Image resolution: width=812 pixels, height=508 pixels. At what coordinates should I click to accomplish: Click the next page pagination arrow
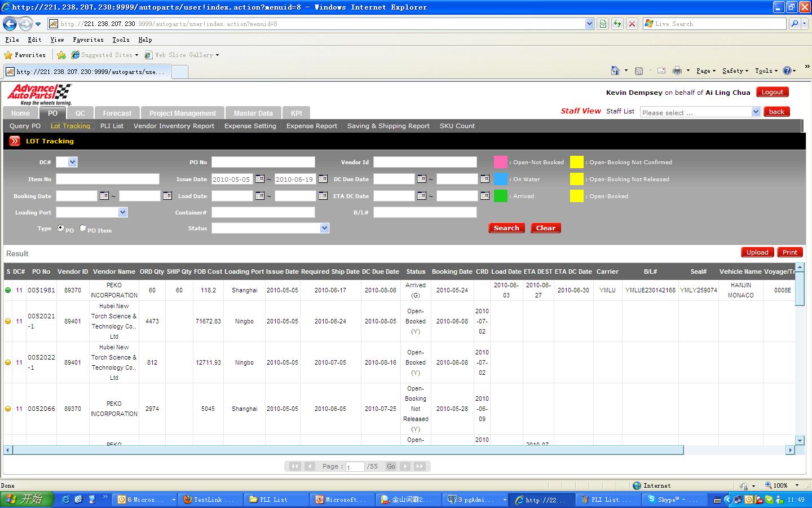(x=405, y=466)
